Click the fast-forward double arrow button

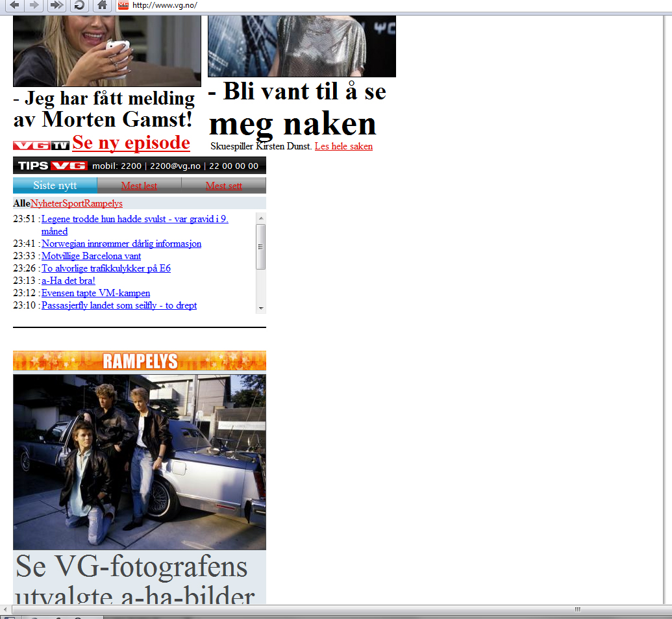point(56,5)
